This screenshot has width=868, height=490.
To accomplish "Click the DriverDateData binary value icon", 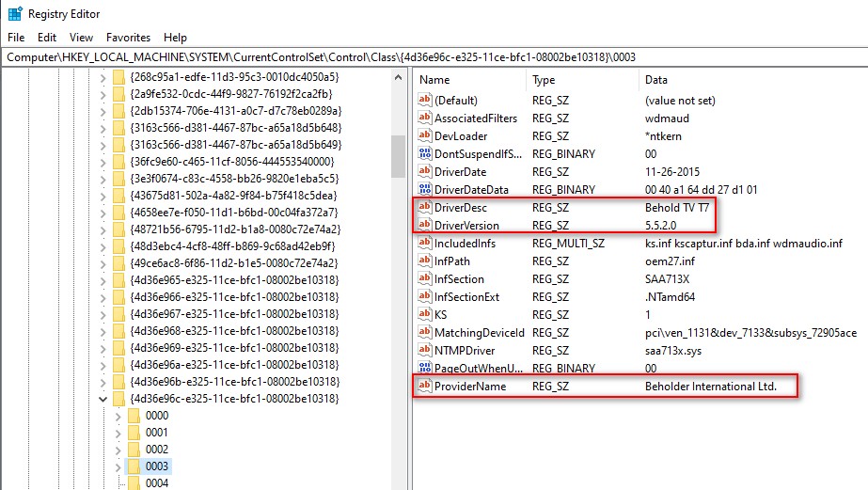I will point(424,190).
